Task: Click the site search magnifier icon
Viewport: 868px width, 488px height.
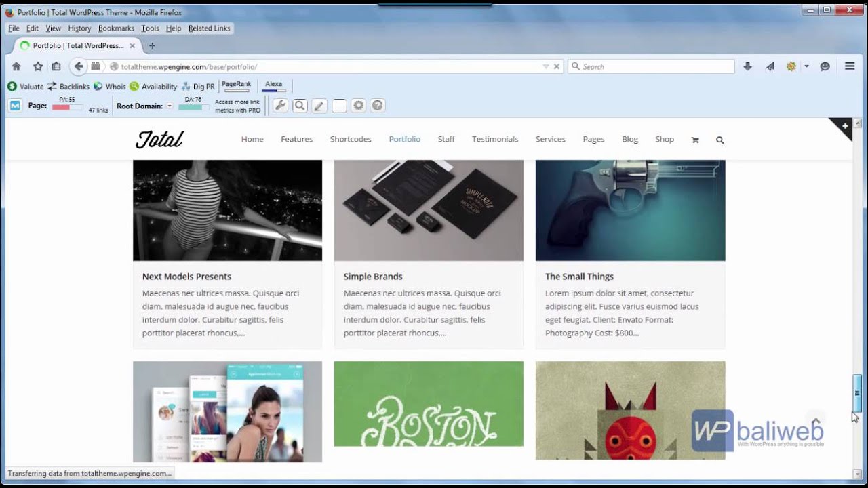Action: tap(719, 140)
